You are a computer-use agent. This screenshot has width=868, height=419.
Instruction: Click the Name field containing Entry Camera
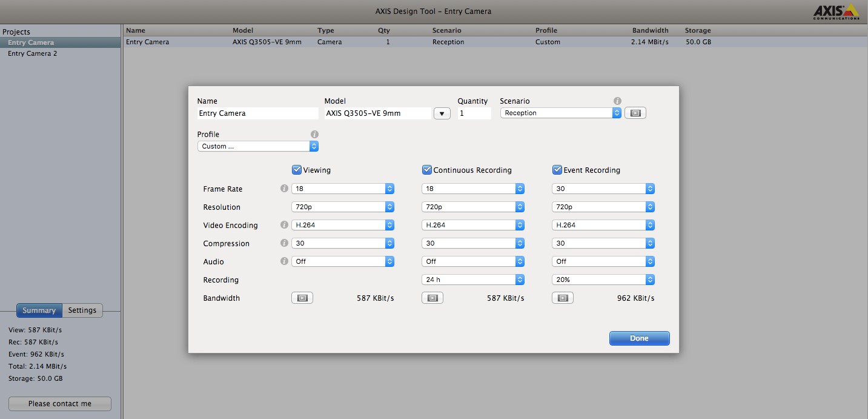pyautogui.click(x=257, y=113)
